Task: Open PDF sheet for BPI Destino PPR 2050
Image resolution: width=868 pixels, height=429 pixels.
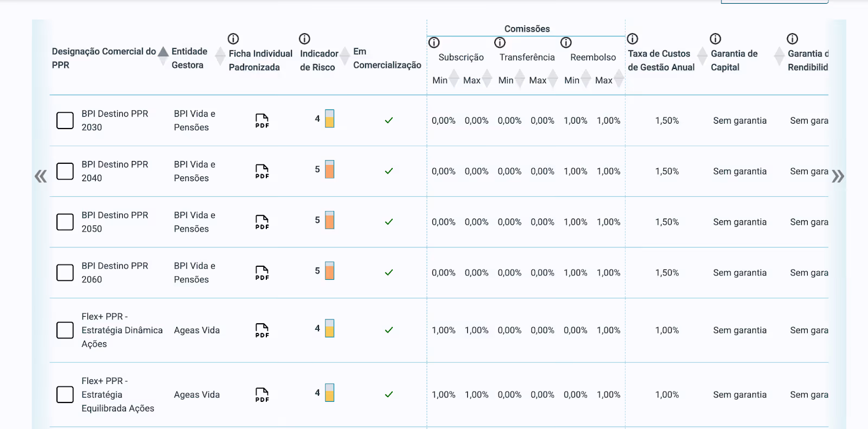Action: click(262, 222)
